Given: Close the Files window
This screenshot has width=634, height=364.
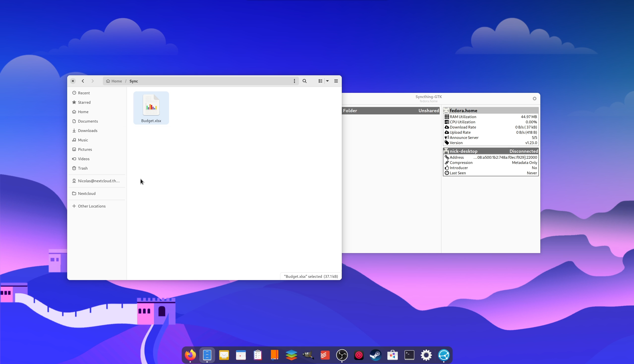Looking at the screenshot, I should point(73,81).
